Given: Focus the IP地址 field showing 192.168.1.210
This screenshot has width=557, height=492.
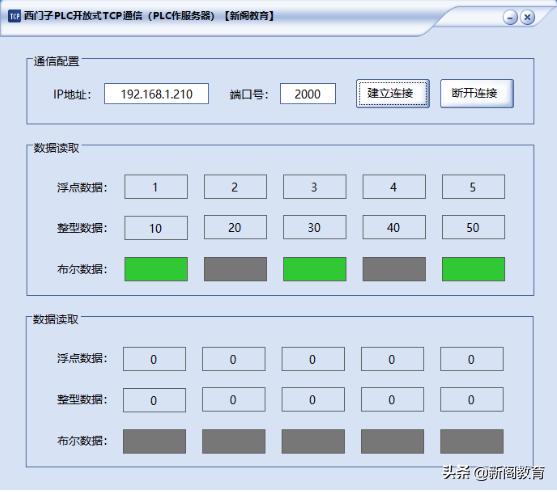Looking at the screenshot, I should [x=156, y=94].
